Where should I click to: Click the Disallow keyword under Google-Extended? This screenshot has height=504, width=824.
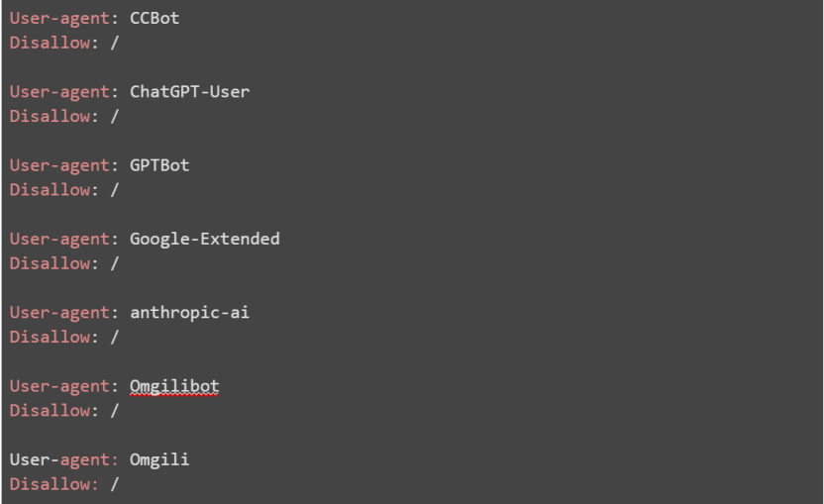[x=50, y=263]
